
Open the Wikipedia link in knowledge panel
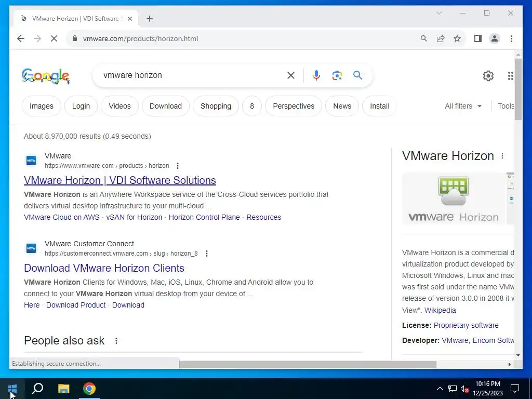[440, 310]
